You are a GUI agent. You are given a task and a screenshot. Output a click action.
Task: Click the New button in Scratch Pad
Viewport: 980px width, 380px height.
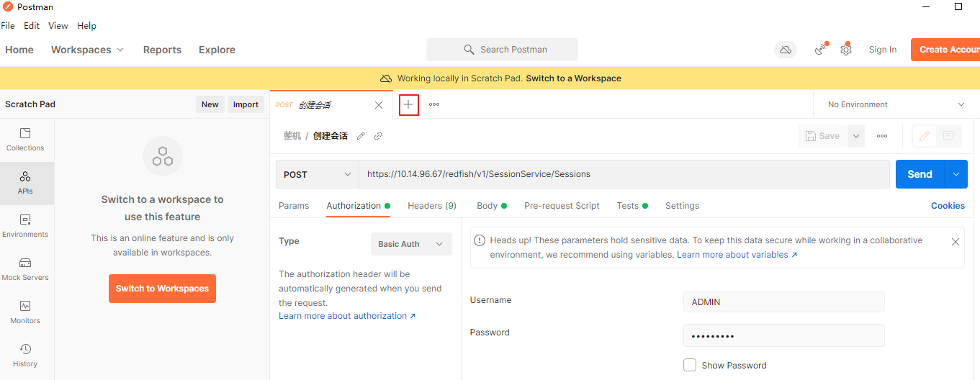point(210,104)
